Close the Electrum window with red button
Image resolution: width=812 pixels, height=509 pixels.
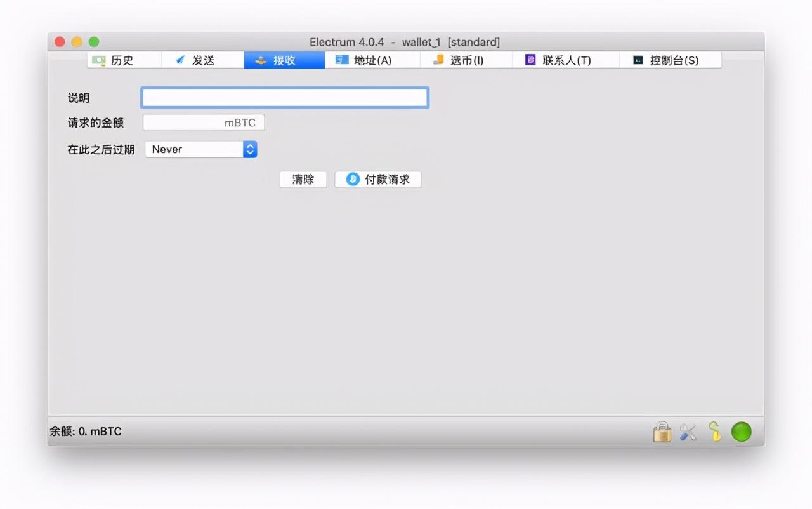60,42
